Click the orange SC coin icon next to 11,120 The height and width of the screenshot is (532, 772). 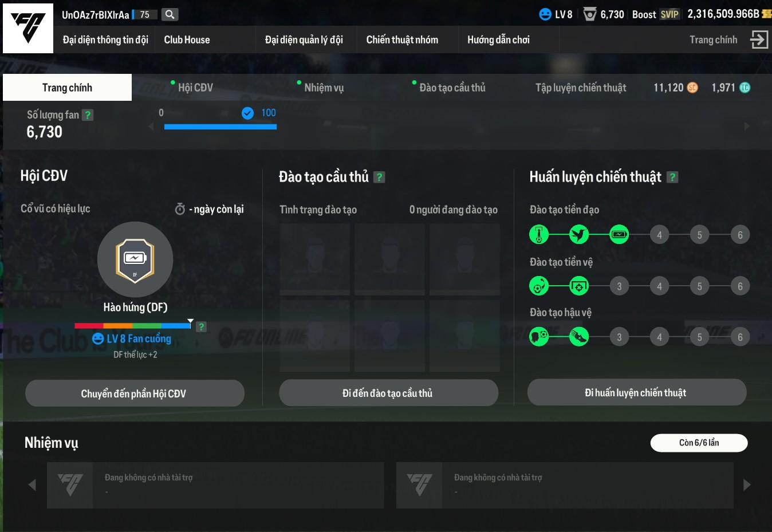(x=692, y=88)
